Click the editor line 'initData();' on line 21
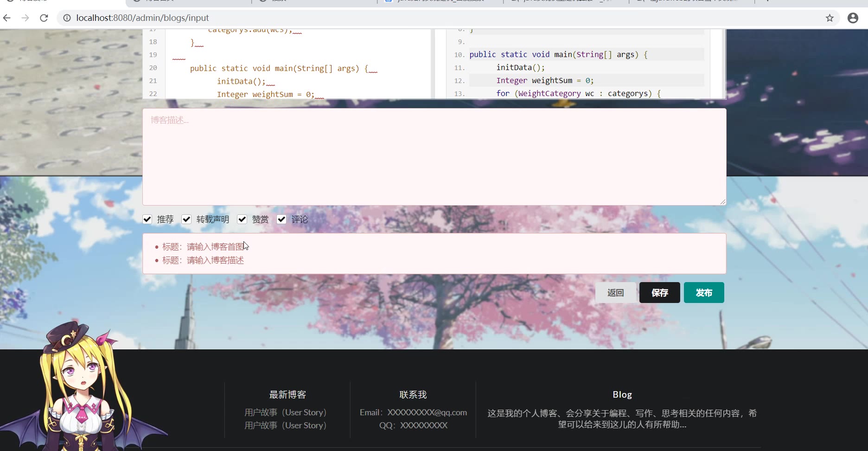This screenshot has width=868, height=451. coord(241,81)
